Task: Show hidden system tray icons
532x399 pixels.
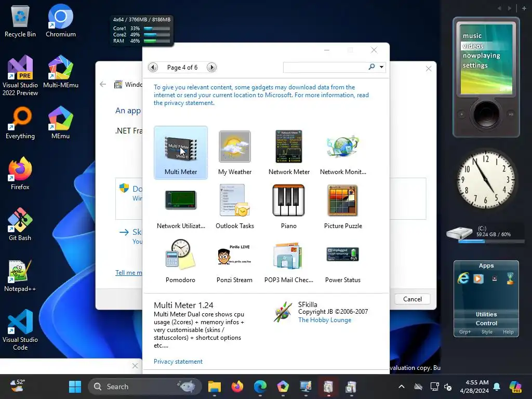Action: tap(402, 387)
